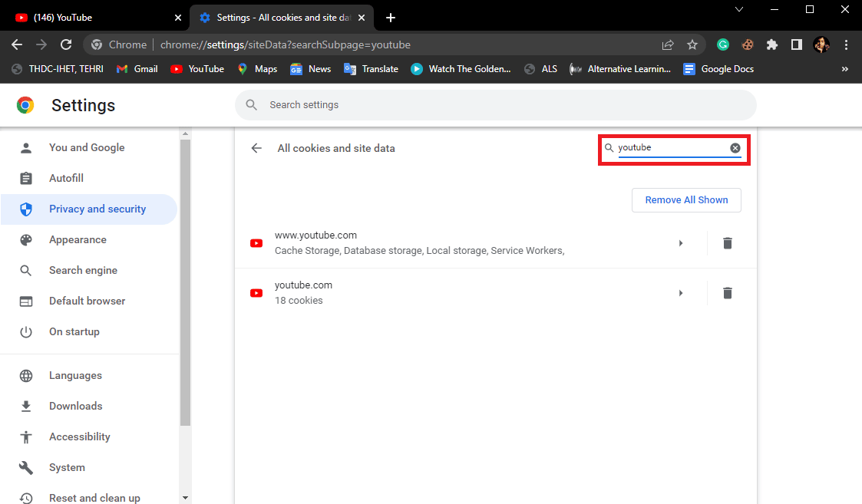The image size is (862, 504).
Task: Select Privacy and security section
Action: click(89, 209)
